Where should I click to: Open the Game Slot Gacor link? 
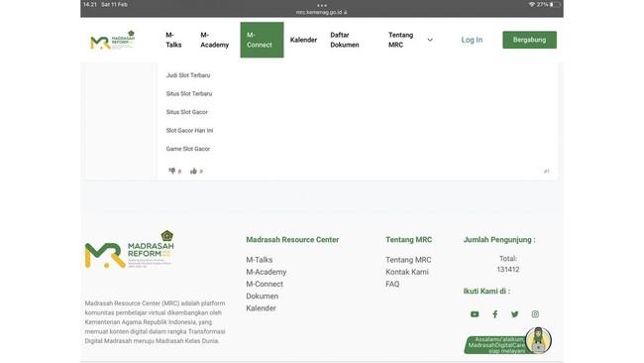pyautogui.click(x=188, y=149)
